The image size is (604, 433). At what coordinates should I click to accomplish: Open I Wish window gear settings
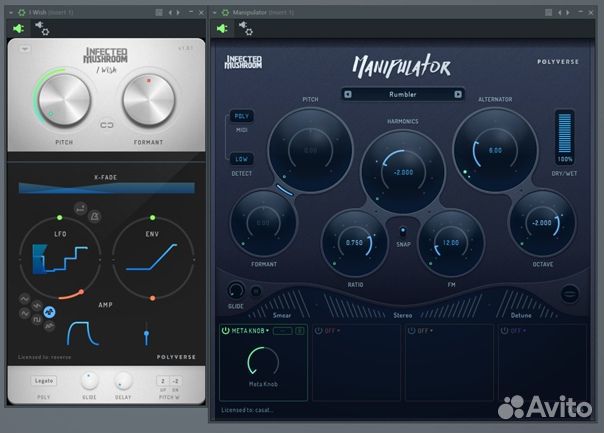pyautogui.click(x=22, y=13)
